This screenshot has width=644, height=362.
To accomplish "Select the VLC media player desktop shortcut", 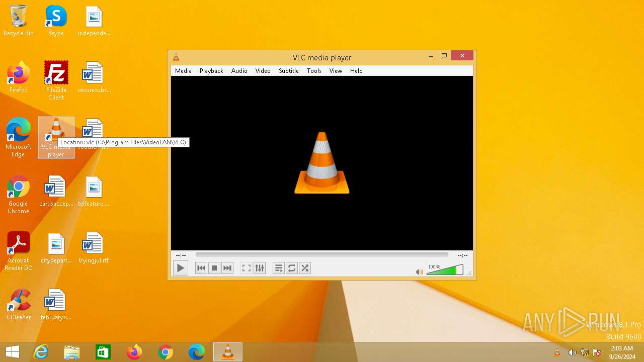I will pyautogui.click(x=56, y=138).
